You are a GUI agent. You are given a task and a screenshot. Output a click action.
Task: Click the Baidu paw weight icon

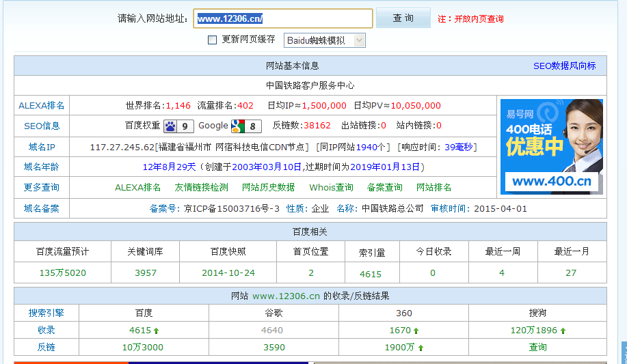(178, 126)
